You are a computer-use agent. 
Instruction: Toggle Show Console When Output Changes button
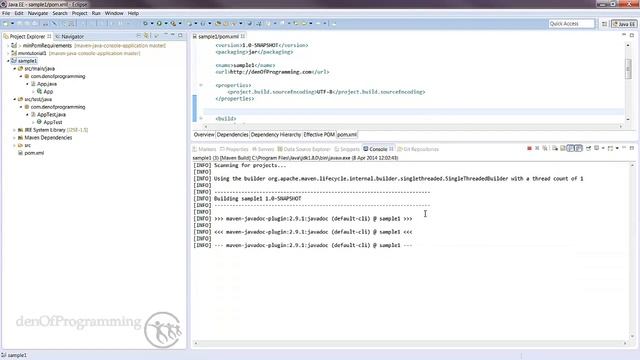pos(578,148)
